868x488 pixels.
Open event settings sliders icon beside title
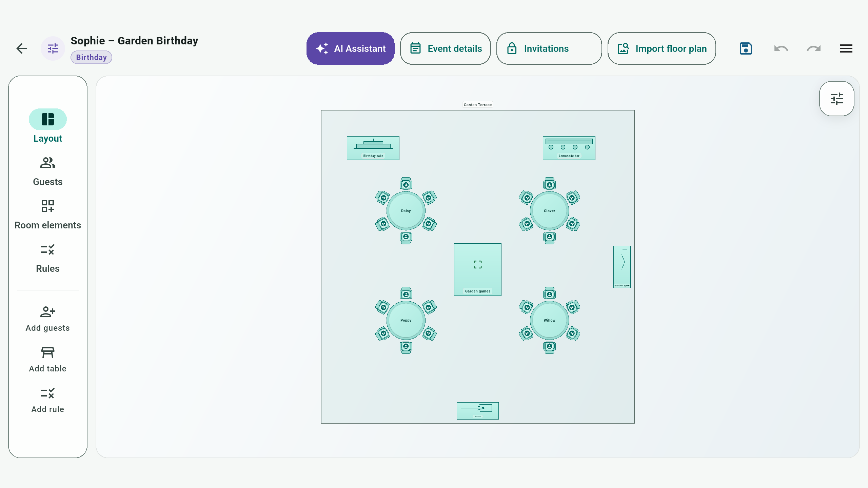[53, 48]
